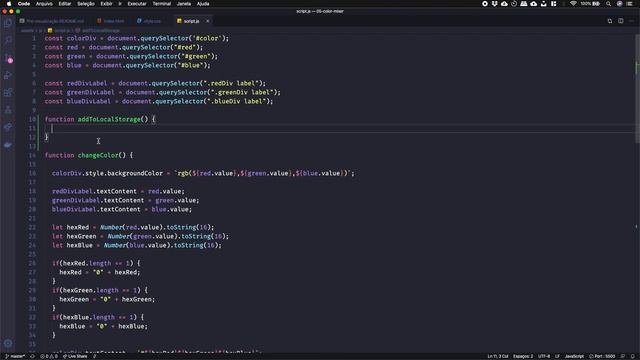
Task: Click 'hexRed' declaration on line 22
Action: coord(78,227)
